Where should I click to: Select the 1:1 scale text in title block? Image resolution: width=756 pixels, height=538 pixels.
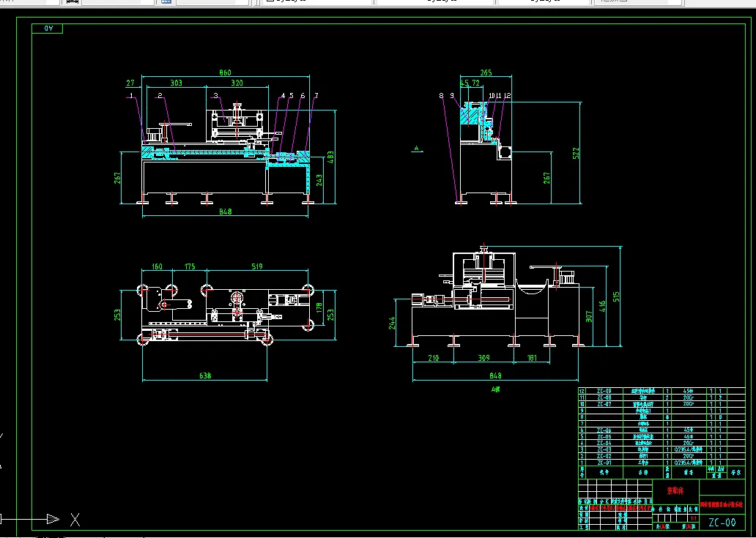tap(694, 518)
